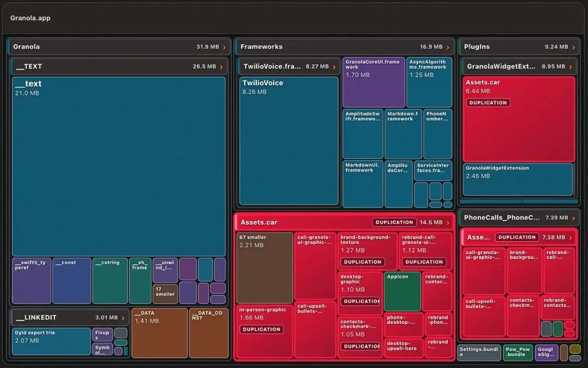Screen dimensions: 588x368
Task: Expand the Granola 31.9 MB section chevron
Action: tap(224, 47)
